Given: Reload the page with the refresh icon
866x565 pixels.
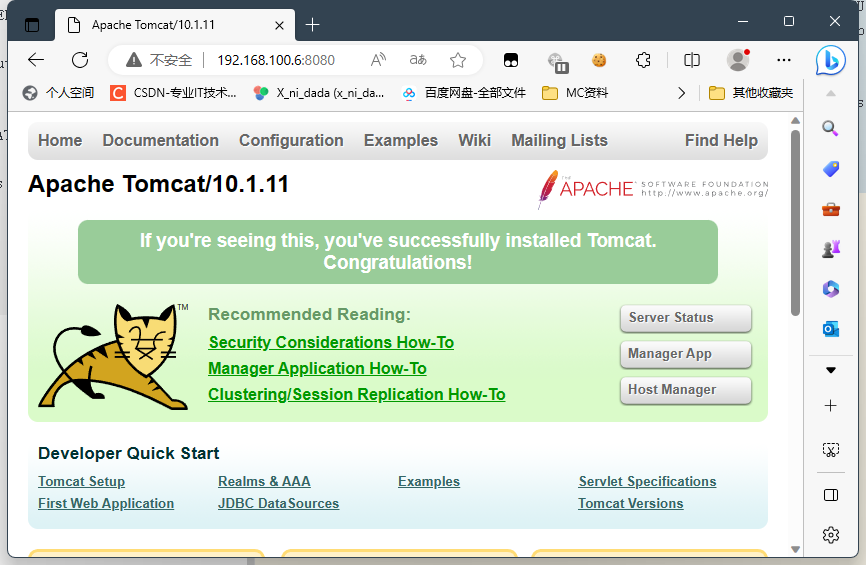Looking at the screenshot, I should [x=80, y=60].
